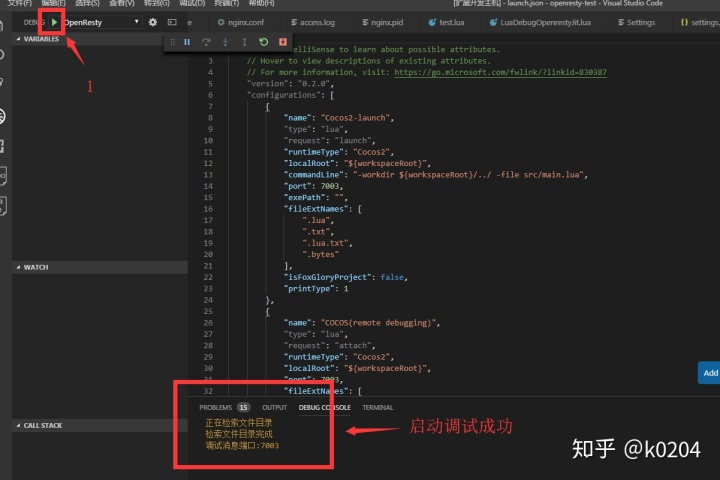Viewport: 720px width, 480px height.
Task: Click the file icon on nginx.pid tab
Action: point(365,22)
